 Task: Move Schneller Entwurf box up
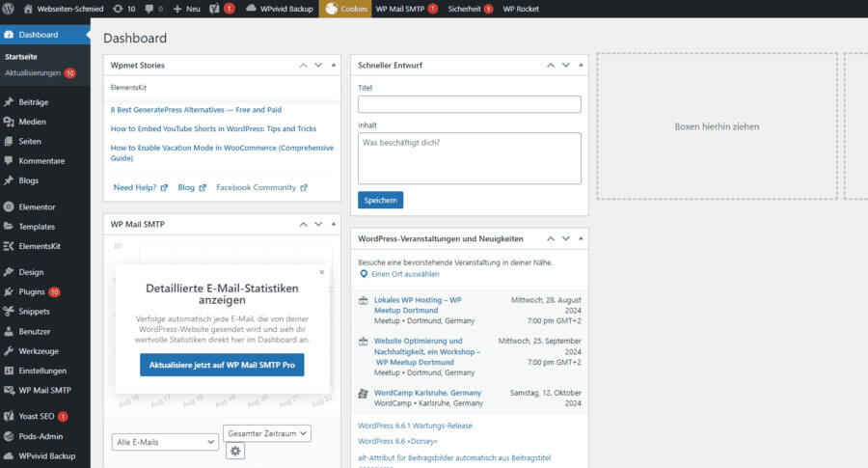[x=551, y=66]
